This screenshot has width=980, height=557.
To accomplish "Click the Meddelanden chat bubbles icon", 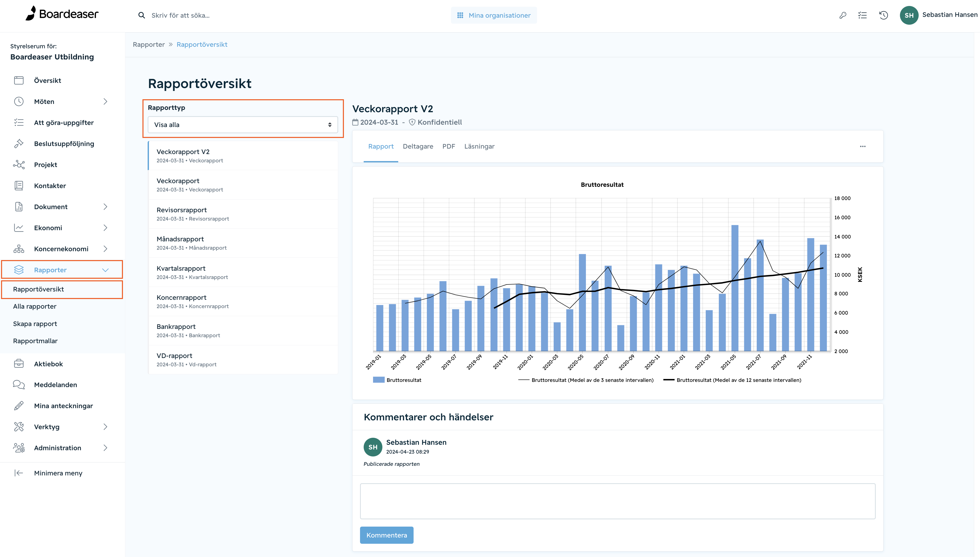I will point(19,384).
